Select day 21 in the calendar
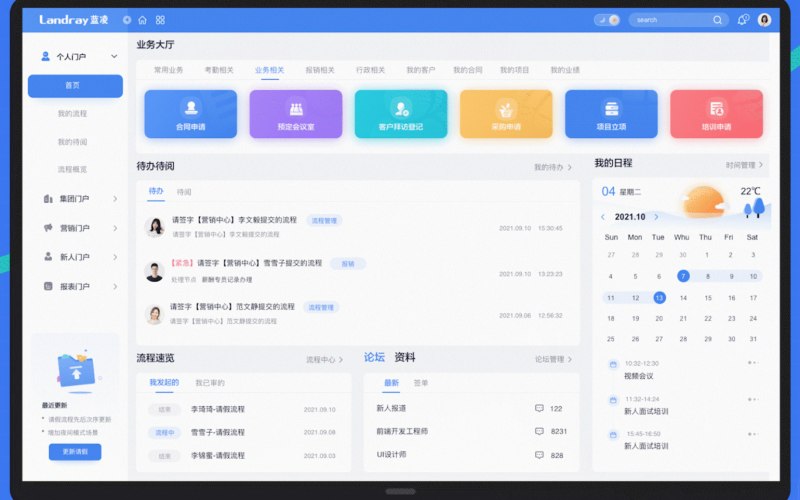 click(683, 318)
